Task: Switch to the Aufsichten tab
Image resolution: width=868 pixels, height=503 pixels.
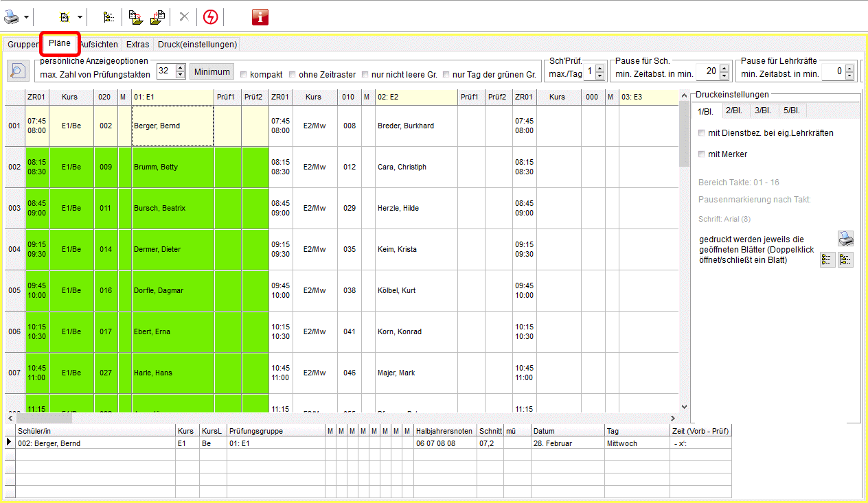Action: click(x=98, y=45)
